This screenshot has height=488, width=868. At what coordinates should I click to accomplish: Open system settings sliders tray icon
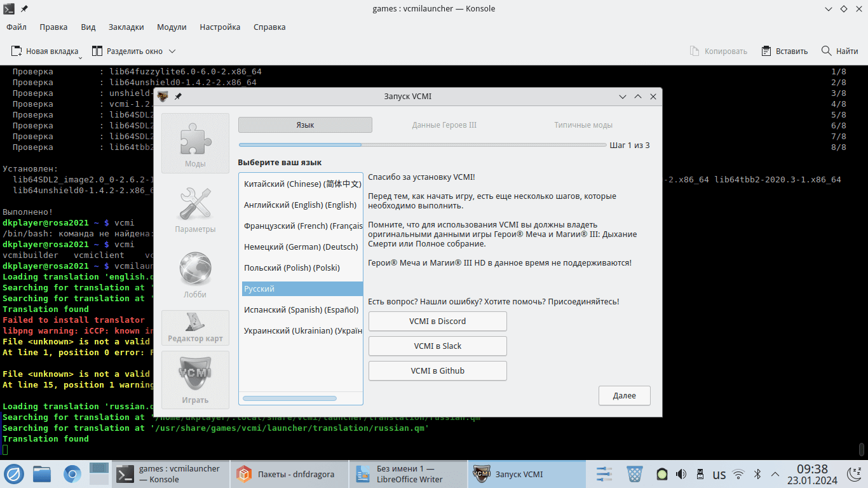604,474
